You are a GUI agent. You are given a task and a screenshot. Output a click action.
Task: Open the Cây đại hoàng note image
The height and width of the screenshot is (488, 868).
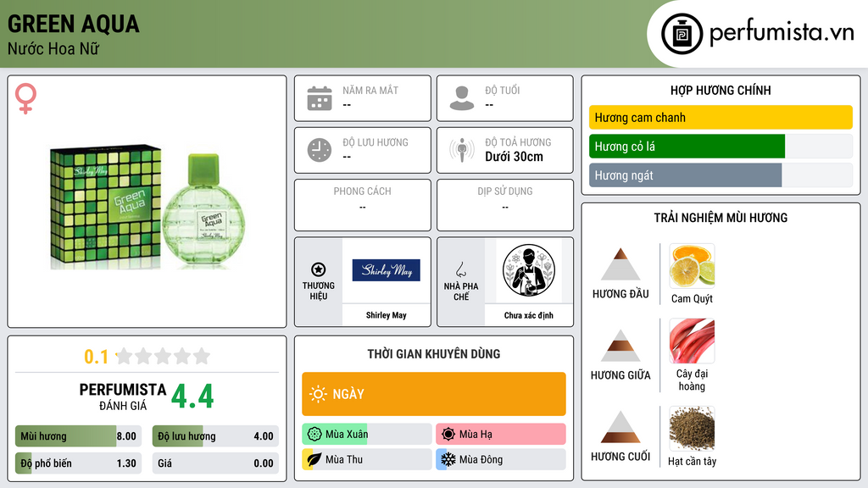pos(692,341)
